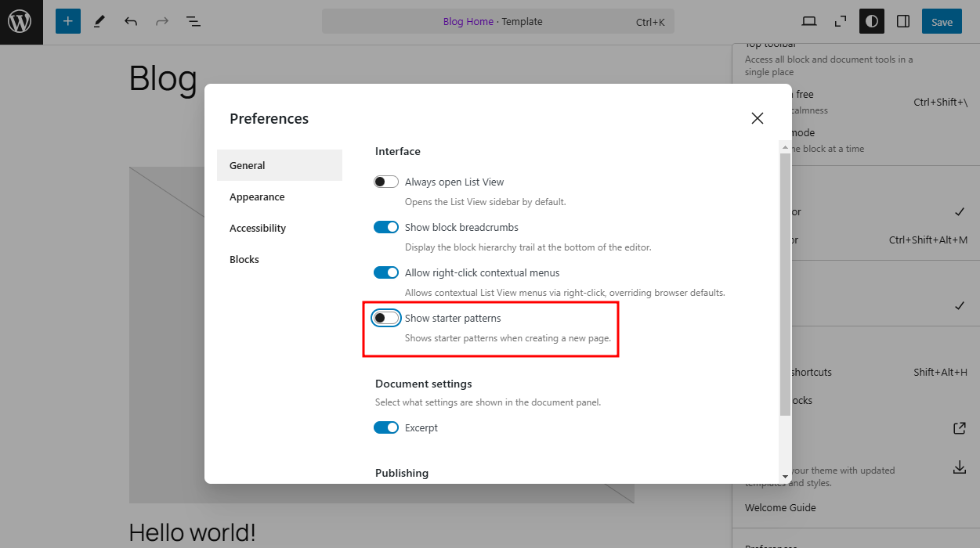980x548 pixels.
Task: Click the Blog Home command palette field
Action: point(498,21)
